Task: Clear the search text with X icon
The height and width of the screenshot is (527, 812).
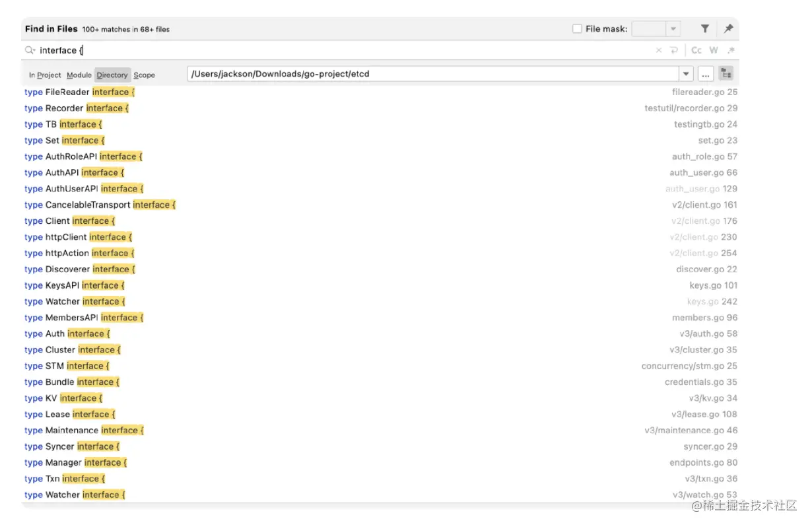Action: point(658,50)
